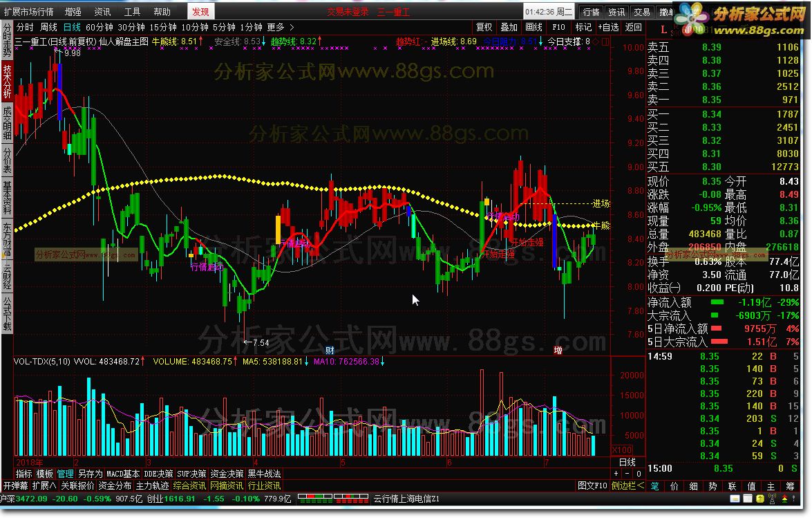This screenshot has width=812, height=518.
Task: Open the 扩展市场行情 menu
Action: coord(29,11)
